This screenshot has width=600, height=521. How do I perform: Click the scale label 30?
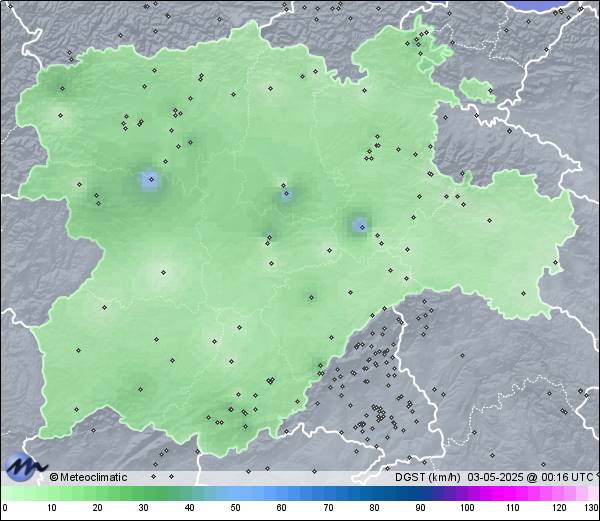(x=143, y=508)
